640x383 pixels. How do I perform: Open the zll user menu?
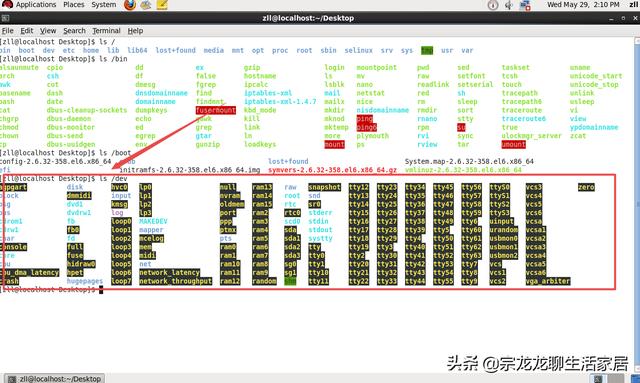click(634, 5)
